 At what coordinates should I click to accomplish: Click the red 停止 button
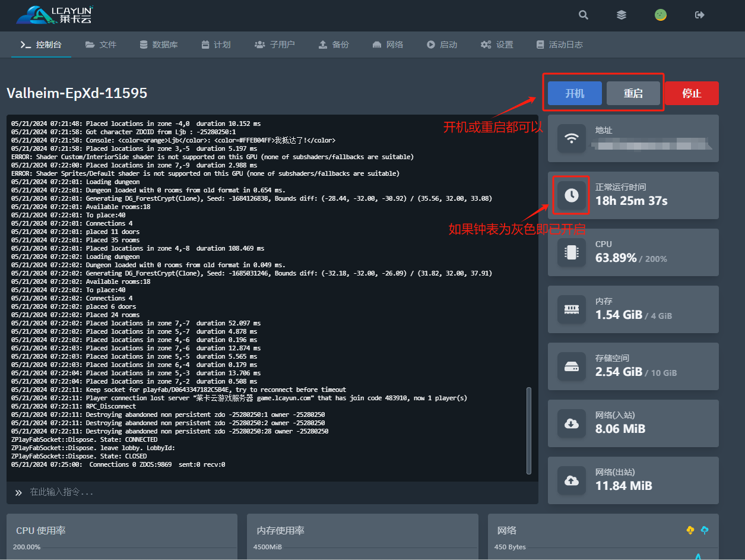[x=692, y=93]
